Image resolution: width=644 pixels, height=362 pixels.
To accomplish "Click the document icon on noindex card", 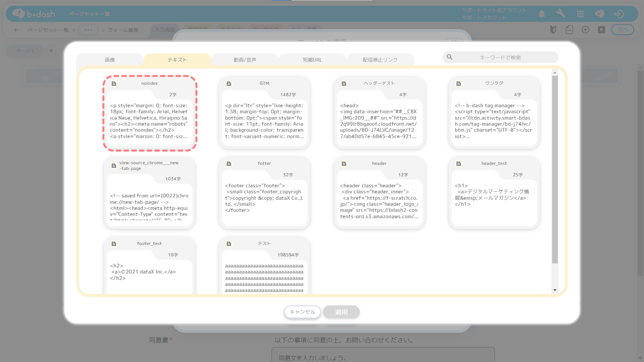I will (114, 84).
